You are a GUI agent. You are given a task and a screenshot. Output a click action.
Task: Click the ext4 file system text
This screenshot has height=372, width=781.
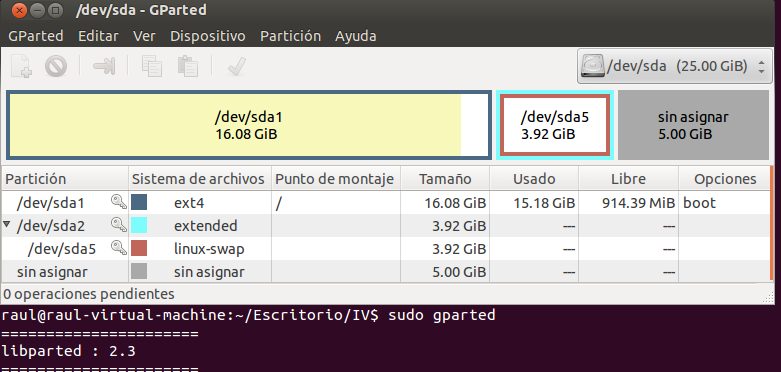pyautogui.click(x=189, y=203)
